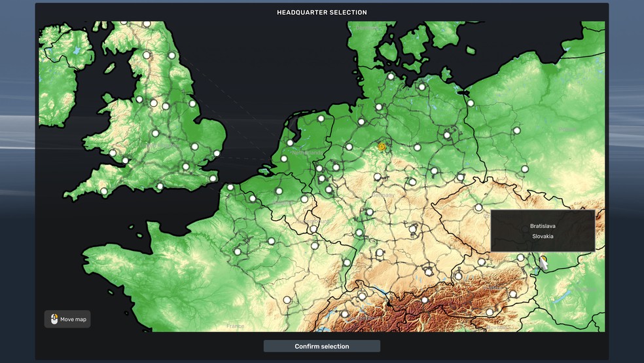Select the Calais marker on the French coast

click(x=230, y=187)
